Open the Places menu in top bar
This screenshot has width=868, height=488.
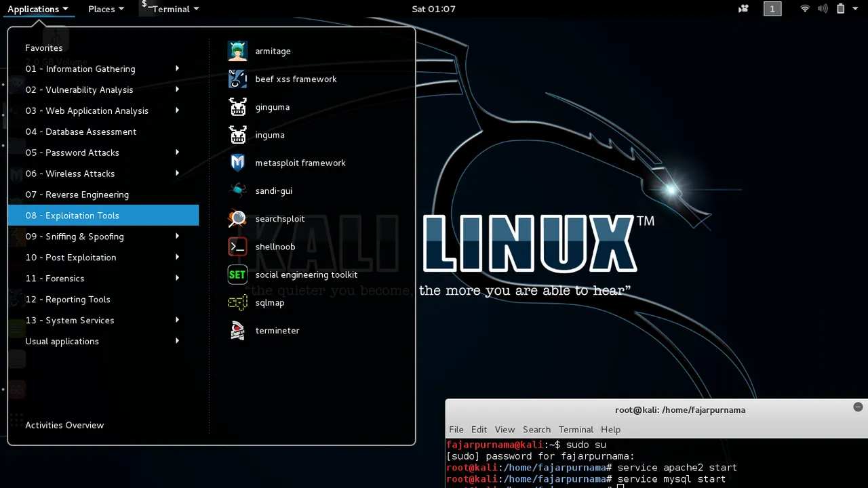coord(106,9)
